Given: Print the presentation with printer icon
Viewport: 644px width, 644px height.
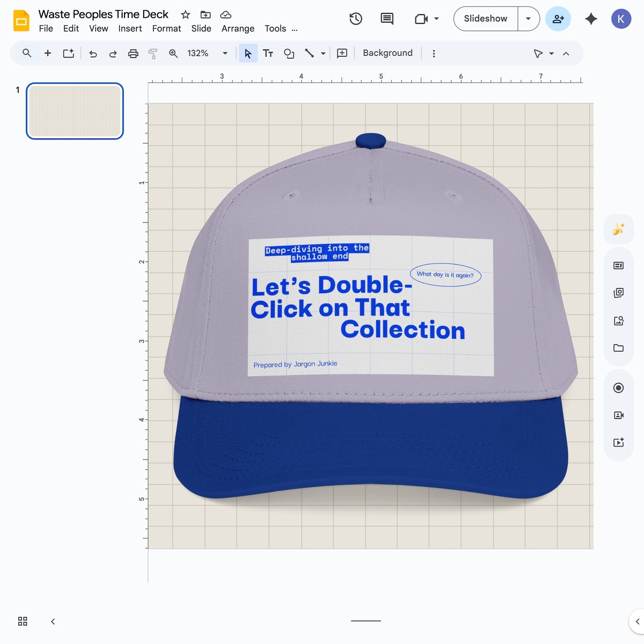Looking at the screenshot, I should [133, 54].
